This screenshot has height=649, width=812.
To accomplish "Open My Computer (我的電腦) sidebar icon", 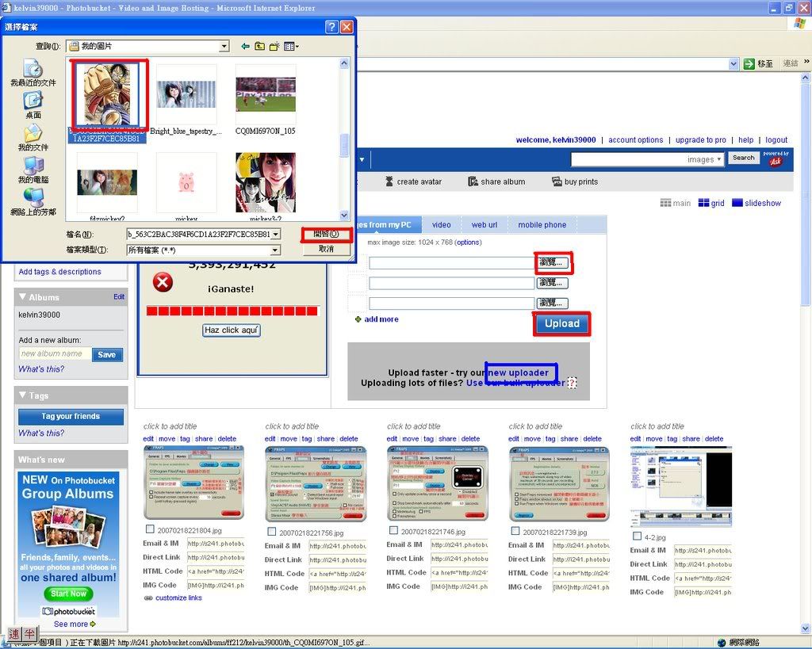I will 33,169.
